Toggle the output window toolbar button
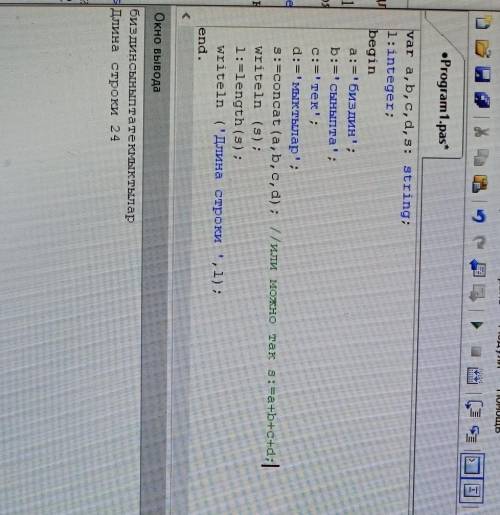The width and height of the screenshot is (500, 515). click(x=472, y=465)
